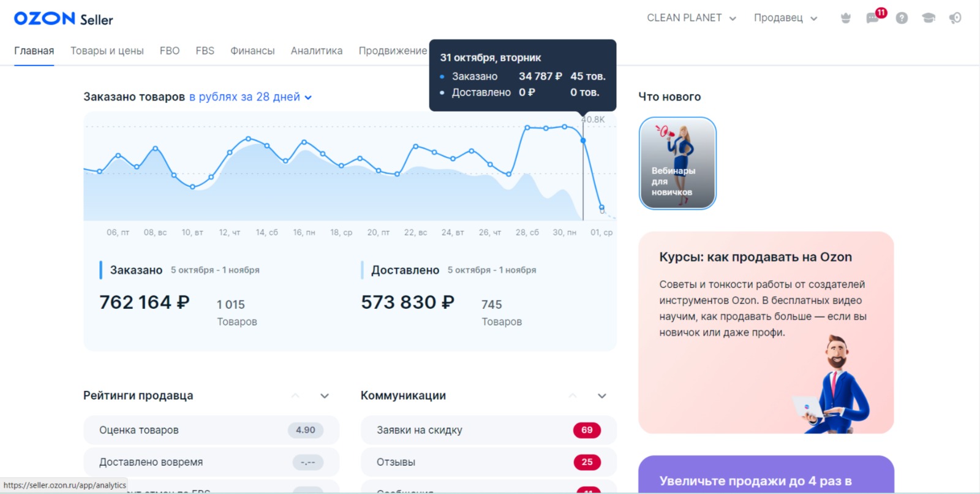Open Доставлено вовремя rating row
The height and width of the screenshot is (494, 980).
pos(211,462)
